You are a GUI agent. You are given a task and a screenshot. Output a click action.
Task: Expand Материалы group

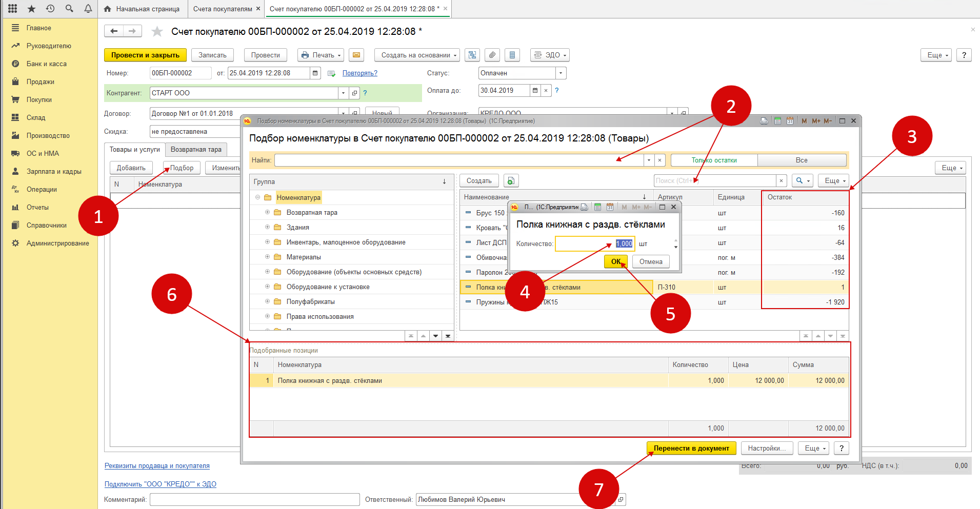267,257
